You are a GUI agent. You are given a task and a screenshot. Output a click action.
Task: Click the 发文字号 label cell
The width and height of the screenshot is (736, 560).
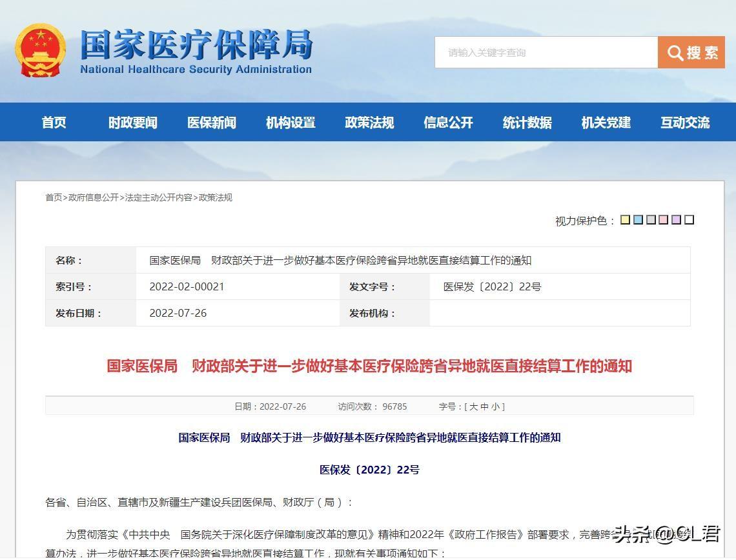pyautogui.click(x=385, y=286)
